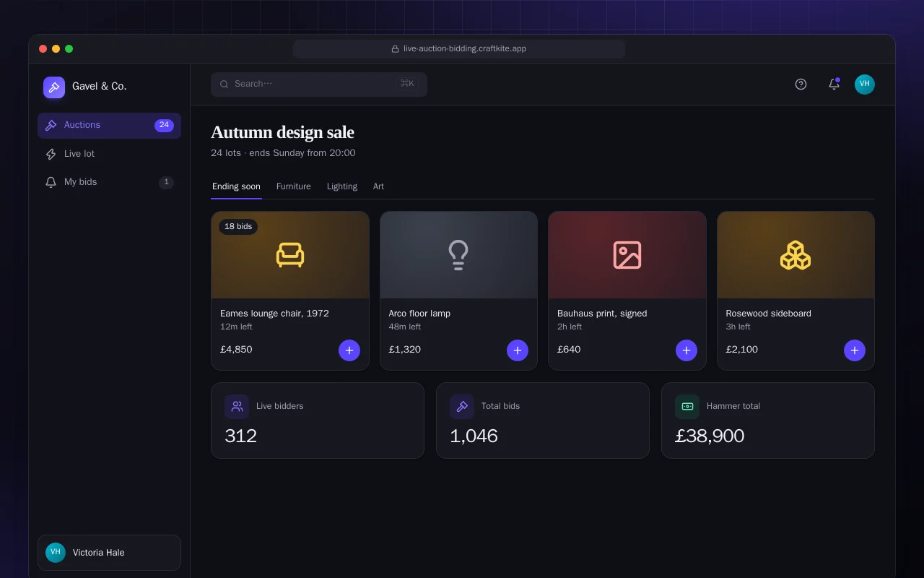This screenshot has width=924, height=578.
Task: Click the lightbulb icon on Arco card
Action: coord(458,255)
